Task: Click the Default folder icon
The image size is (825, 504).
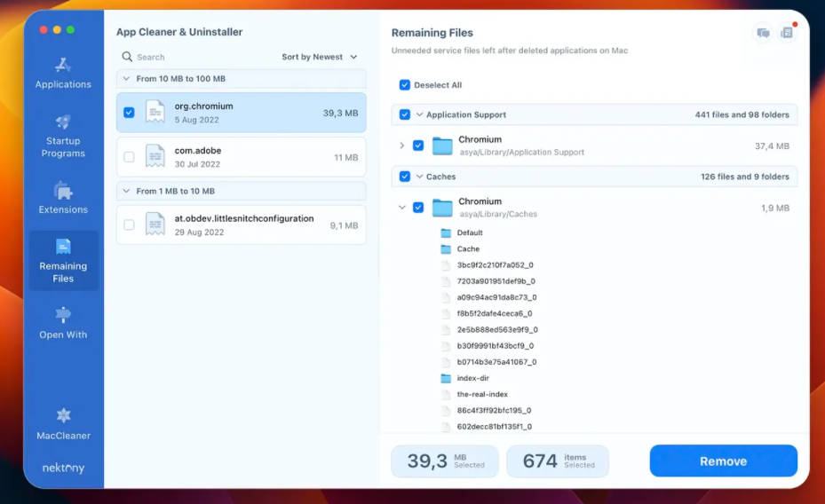Action: coord(446,232)
